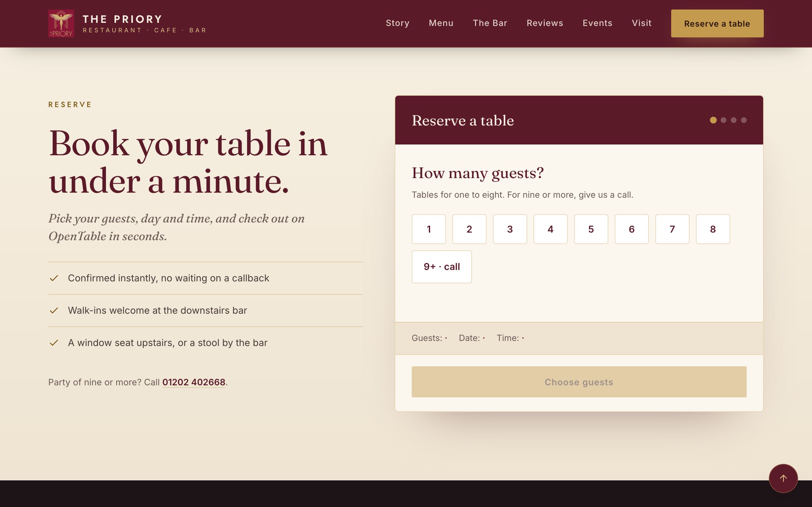
Task: Go to The Bar navigation link
Action: tap(490, 23)
